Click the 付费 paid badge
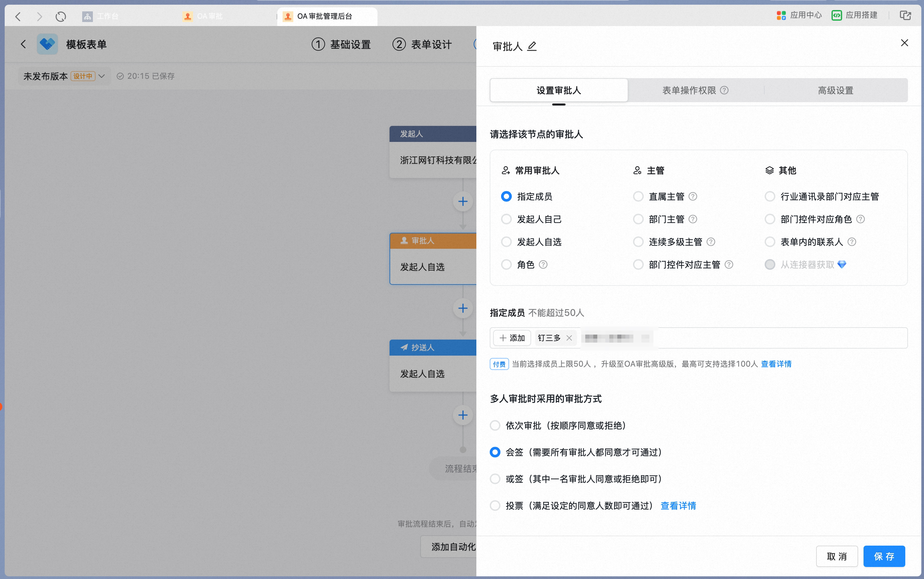Viewport: 924px width, 579px height. pos(499,364)
